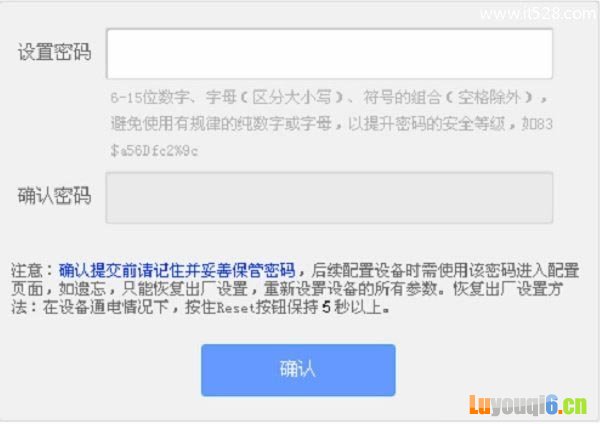Click the Luyouqi6.cn logo watermark
600x424 pixels.
528,405
